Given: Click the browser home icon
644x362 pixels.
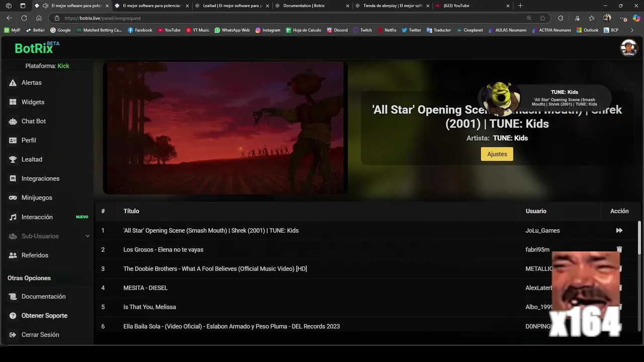Looking at the screenshot, I should pos(39,18).
